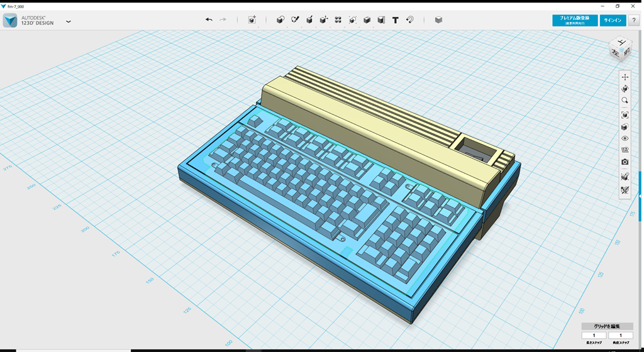644x352 pixels.
Task: Open the Sketch tool menu
Action: [295, 20]
